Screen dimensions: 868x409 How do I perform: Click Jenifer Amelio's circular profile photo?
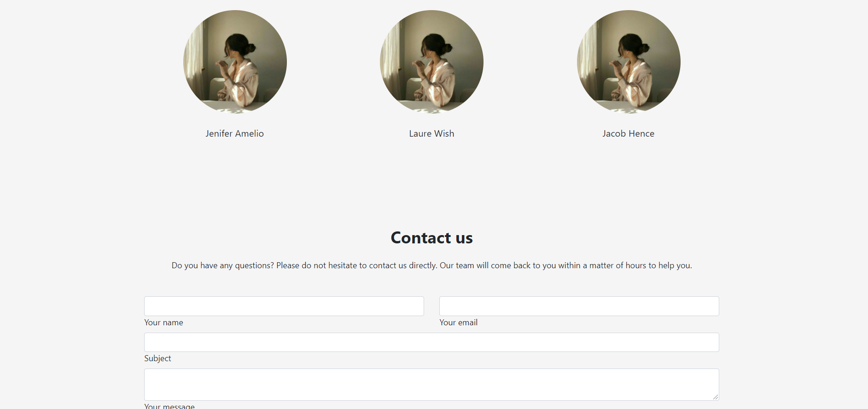pyautogui.click(x=234, y=61)
